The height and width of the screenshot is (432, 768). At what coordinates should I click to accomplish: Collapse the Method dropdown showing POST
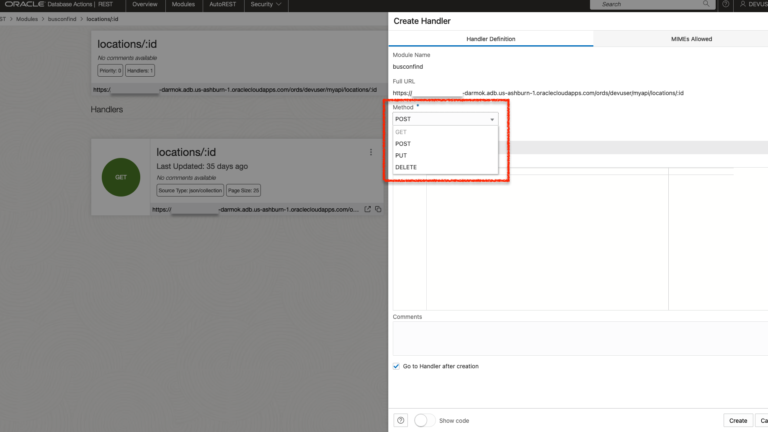click(x=444, y=119)
